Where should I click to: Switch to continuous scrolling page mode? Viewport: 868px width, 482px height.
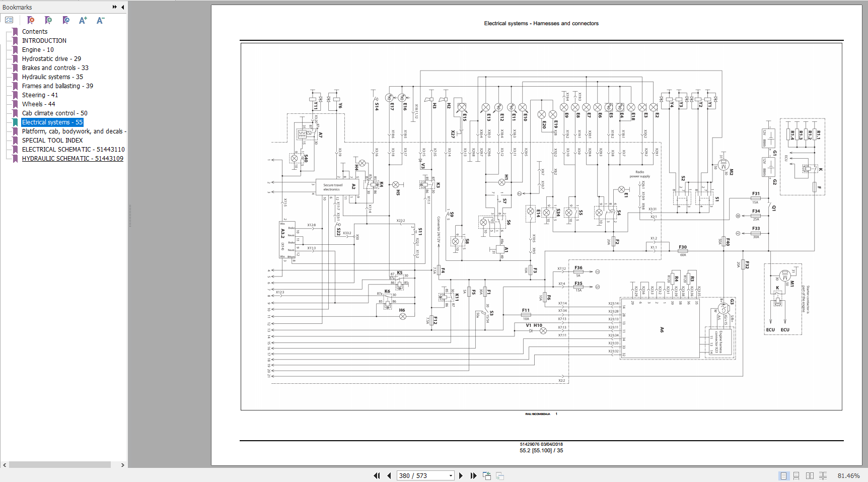[x=797, y=475]
